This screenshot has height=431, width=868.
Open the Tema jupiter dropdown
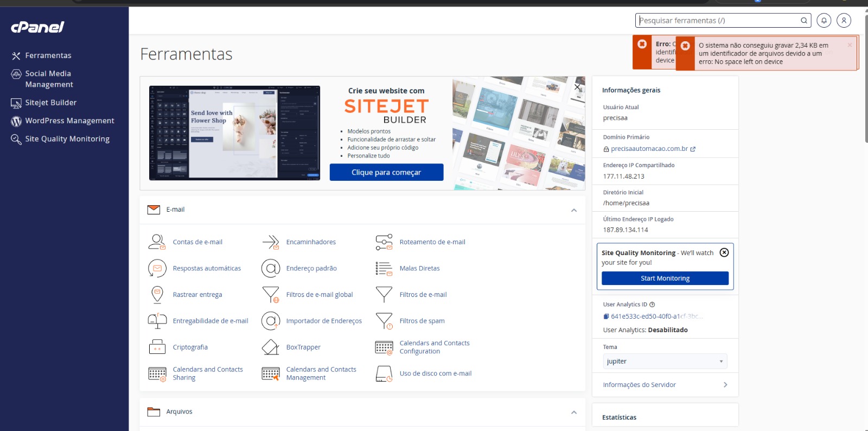pos(665,362)
